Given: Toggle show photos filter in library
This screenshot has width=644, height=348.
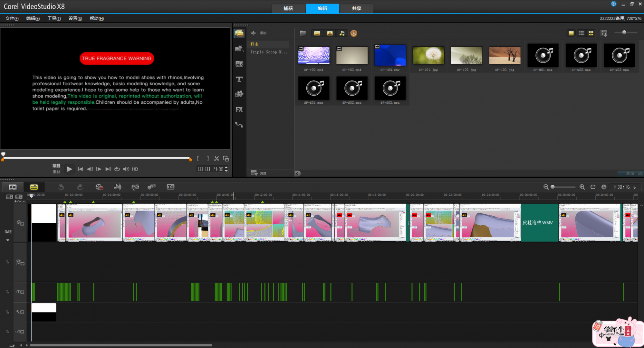Looking at the screenshot, I should (330, 33).
